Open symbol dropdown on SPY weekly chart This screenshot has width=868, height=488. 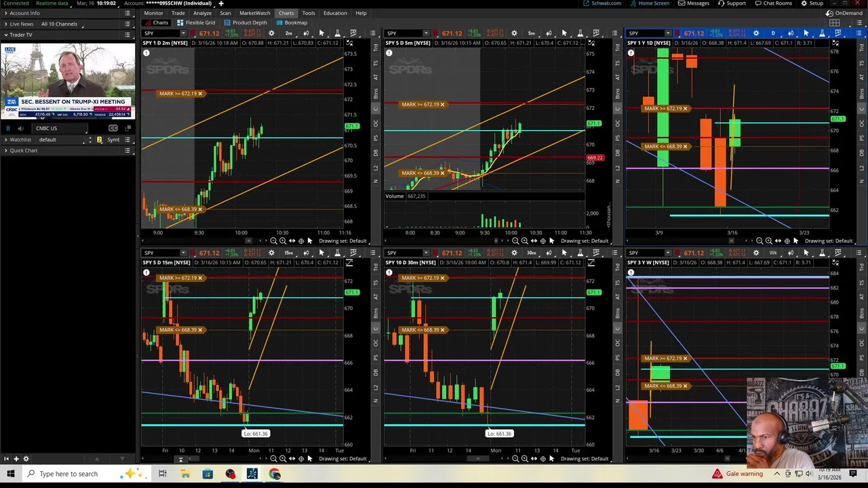(668, 253)
